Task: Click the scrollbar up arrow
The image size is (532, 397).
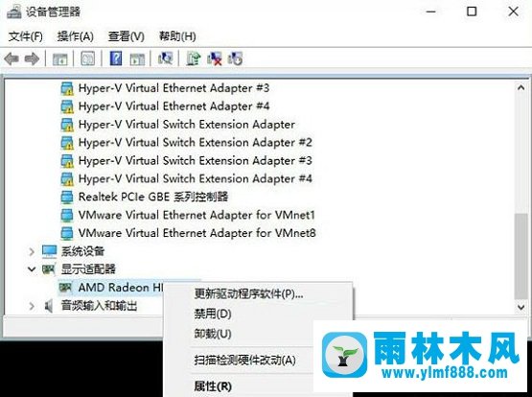Action: [x=521, y=88]
